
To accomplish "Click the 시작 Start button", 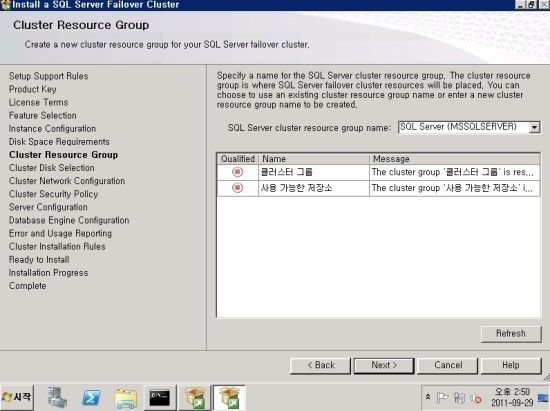I will [17, 397].
